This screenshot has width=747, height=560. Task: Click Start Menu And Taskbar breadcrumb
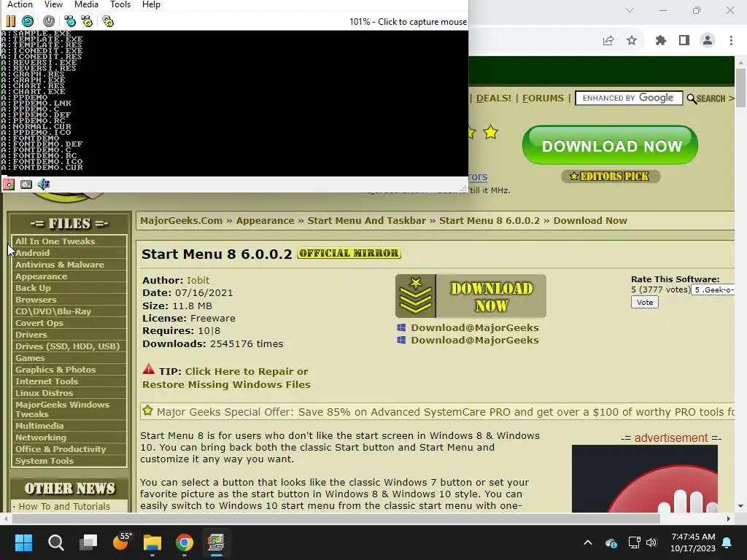point(367,220)
